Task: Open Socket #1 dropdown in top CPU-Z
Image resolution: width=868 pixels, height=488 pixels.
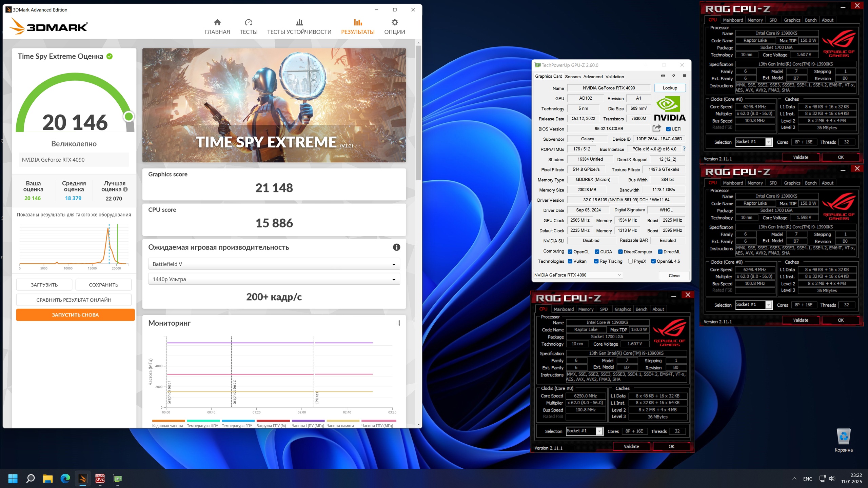Action: [754, 142]
